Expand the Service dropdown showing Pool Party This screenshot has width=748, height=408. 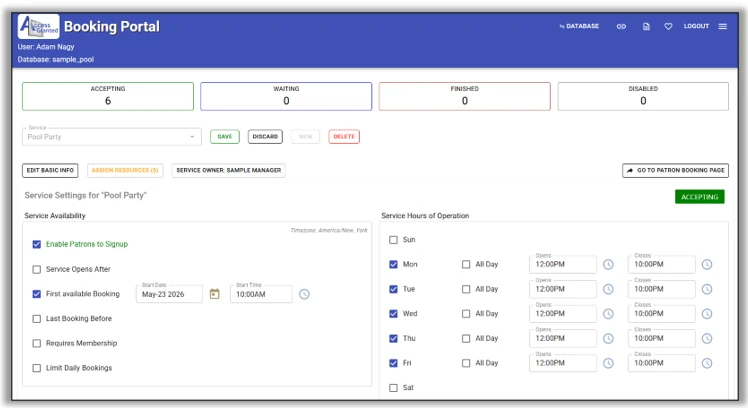tap(192, 137)
